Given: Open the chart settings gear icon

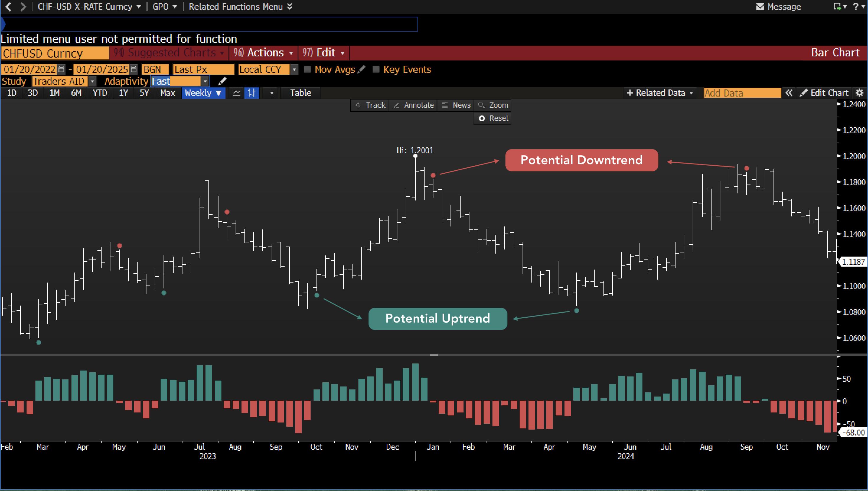Looking at the screenshot, I should [859, 93].
